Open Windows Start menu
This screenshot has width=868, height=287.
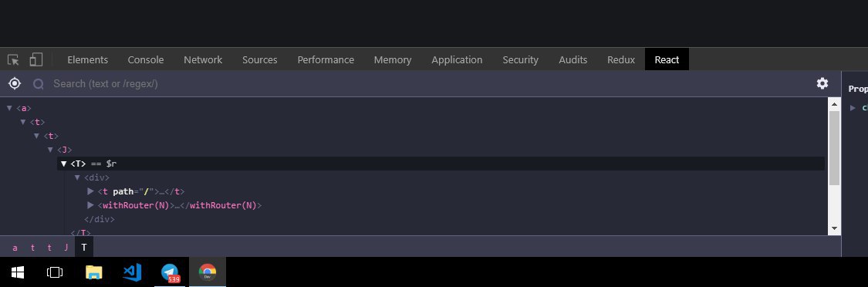point(18,272)
